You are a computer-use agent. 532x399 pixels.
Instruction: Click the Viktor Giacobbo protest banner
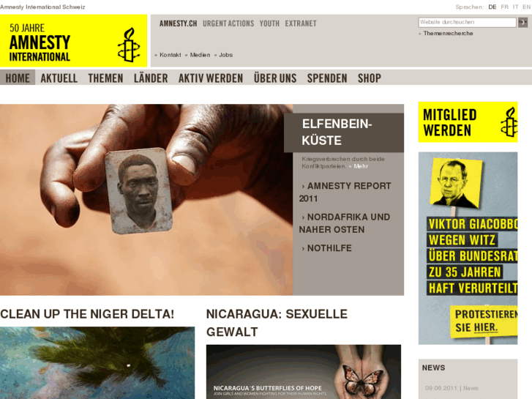tap(468, 248)
